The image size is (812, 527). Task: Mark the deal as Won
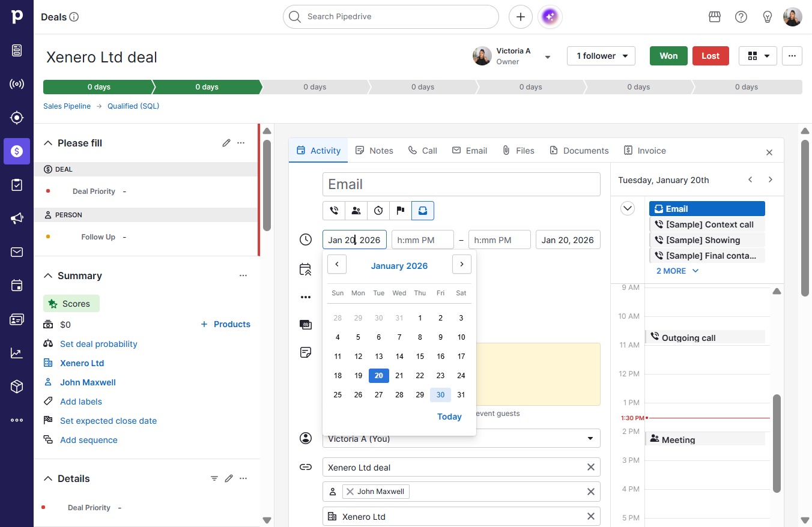(x=668, y=56)
